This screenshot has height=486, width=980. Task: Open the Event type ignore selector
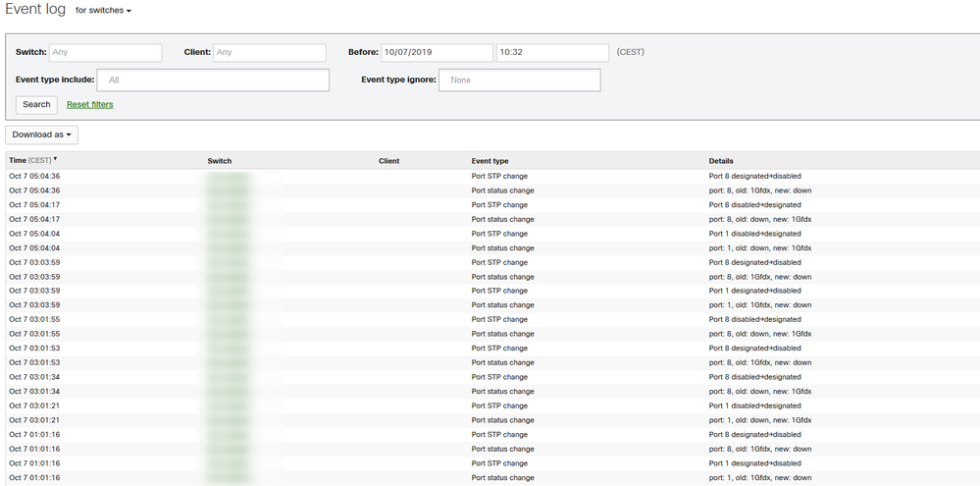[519, 80]
